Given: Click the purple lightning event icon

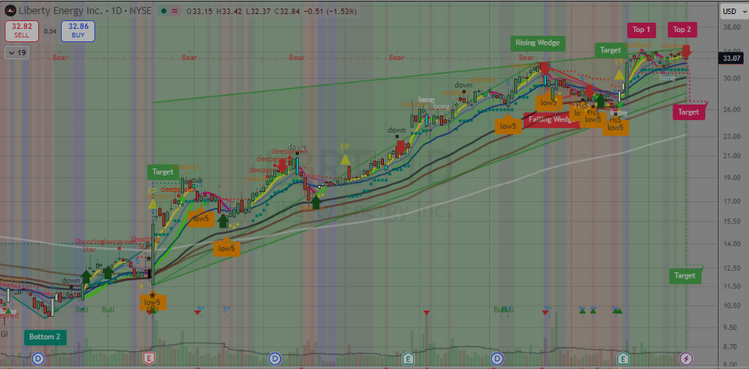Looking at the screenshot, I should click(x=686, y=358).
